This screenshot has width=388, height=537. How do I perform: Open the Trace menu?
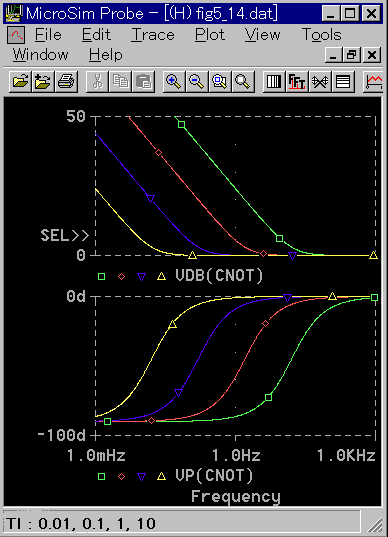click(x=153, y=35)
